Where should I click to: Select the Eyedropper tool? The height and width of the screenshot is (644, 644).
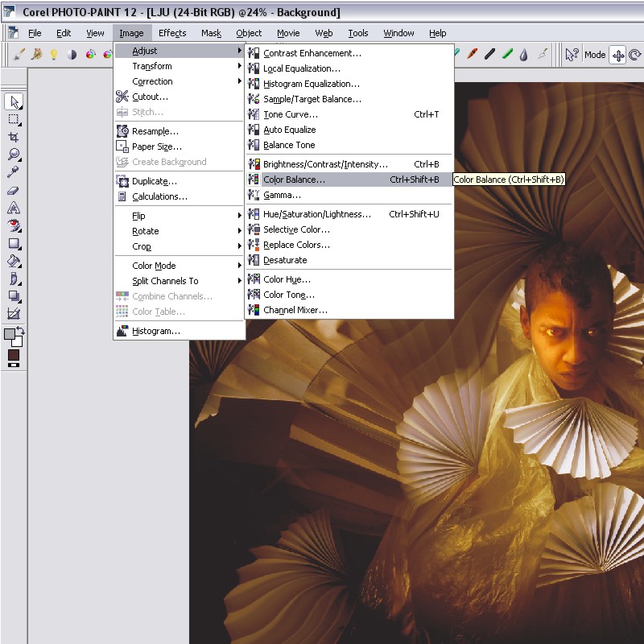pyautogui.click(x=13, y=171)
